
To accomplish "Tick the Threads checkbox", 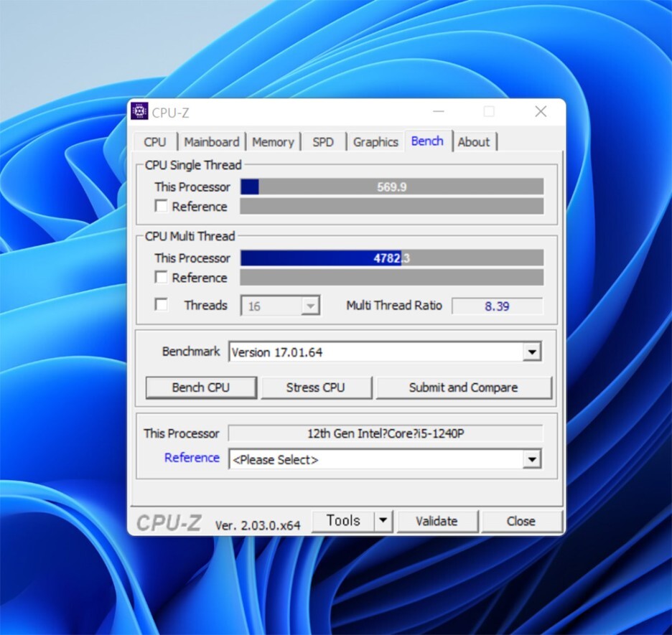I will coord(161,305).
